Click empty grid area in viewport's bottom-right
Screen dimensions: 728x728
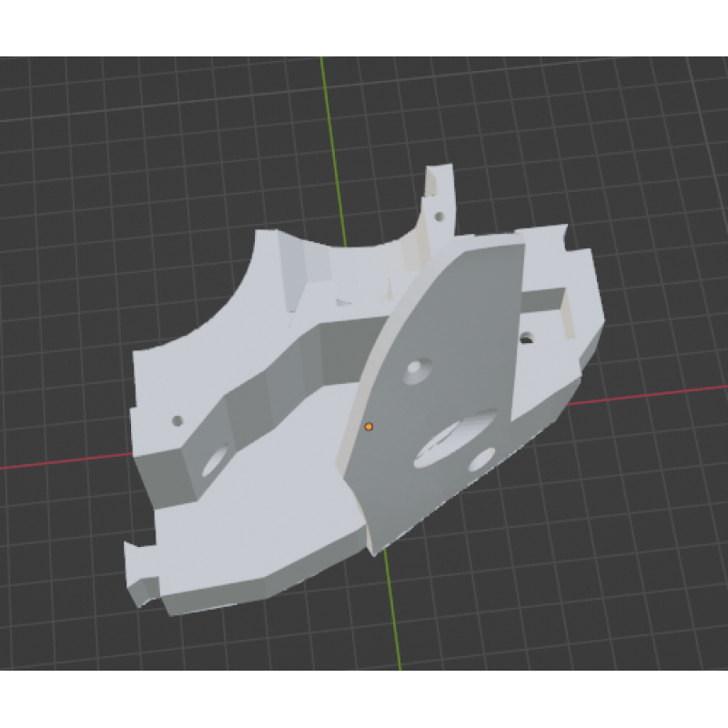click(619, 591)
